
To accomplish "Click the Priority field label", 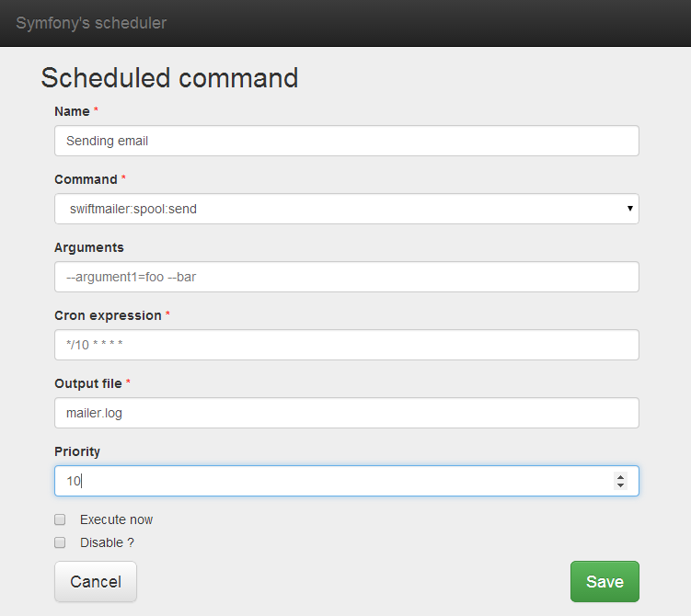I will click(x=77, y=451).
